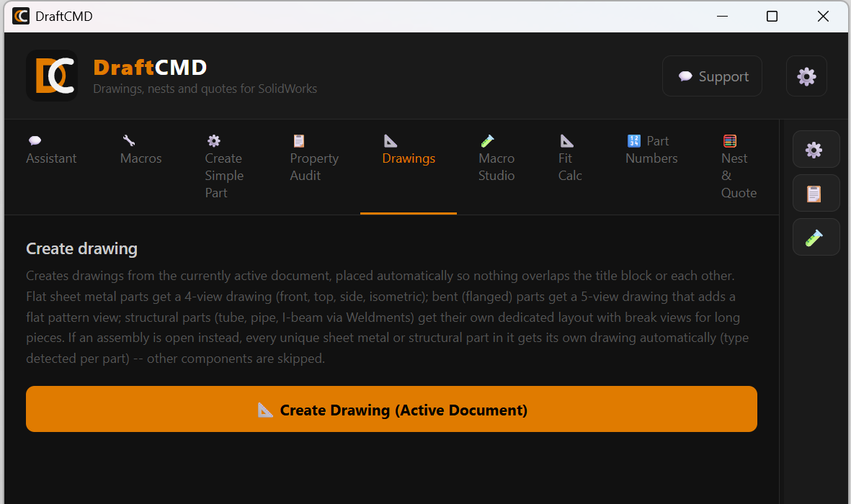Viewport: 851px width, 504px height.
Task: Click the title bar app icon
Action: coord(21,17)
